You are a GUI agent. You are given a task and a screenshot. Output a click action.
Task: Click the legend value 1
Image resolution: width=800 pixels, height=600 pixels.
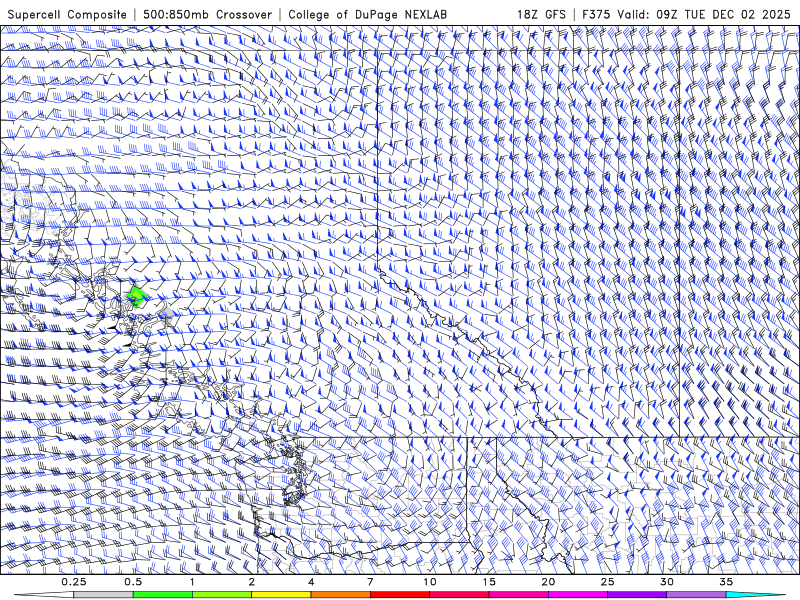192,582
